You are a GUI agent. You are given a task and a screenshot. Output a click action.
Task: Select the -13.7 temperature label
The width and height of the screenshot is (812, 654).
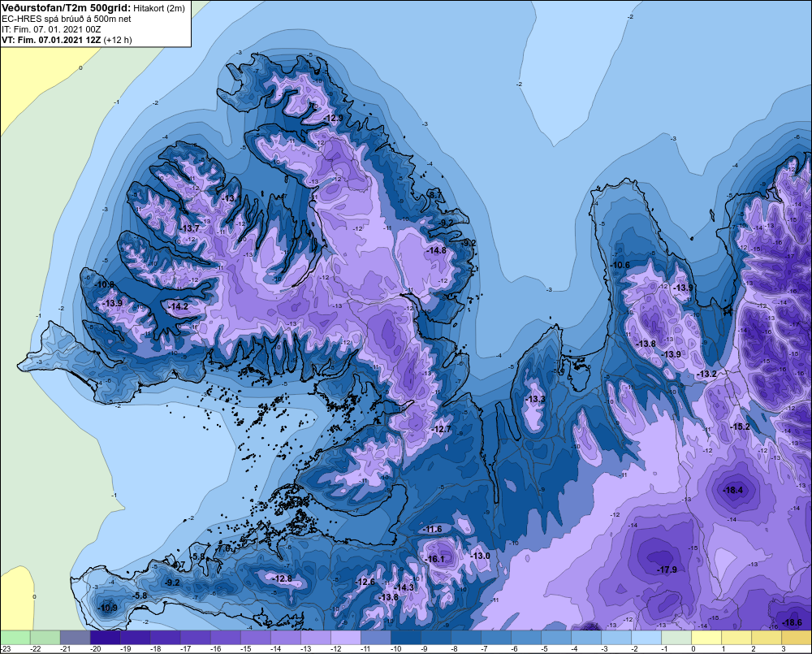(190, 228)
